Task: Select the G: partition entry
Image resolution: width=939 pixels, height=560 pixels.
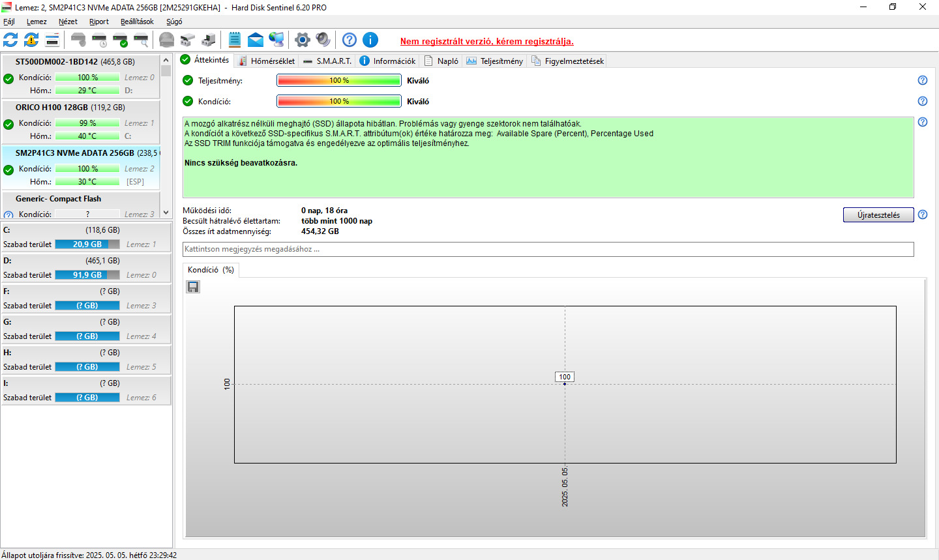Action: 86,329
